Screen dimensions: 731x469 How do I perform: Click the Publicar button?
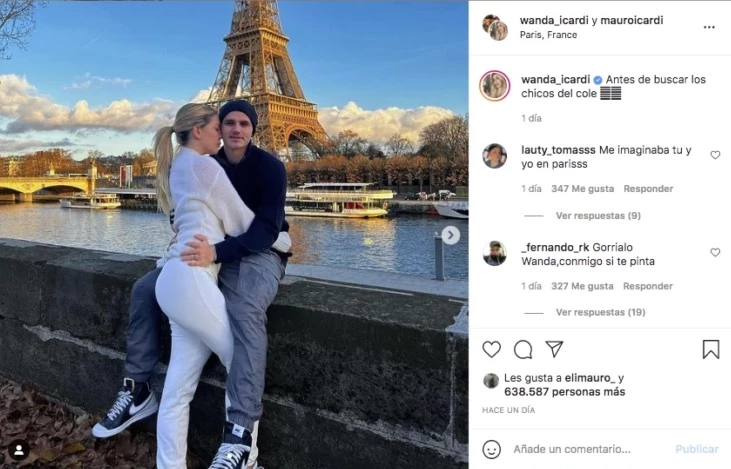click(697, 449)
